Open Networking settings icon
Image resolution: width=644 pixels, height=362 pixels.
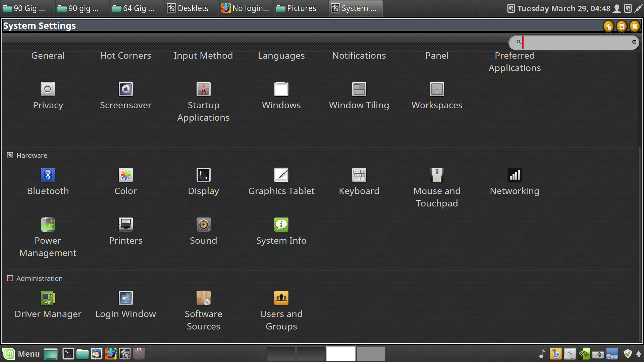[x=515, y=175]
